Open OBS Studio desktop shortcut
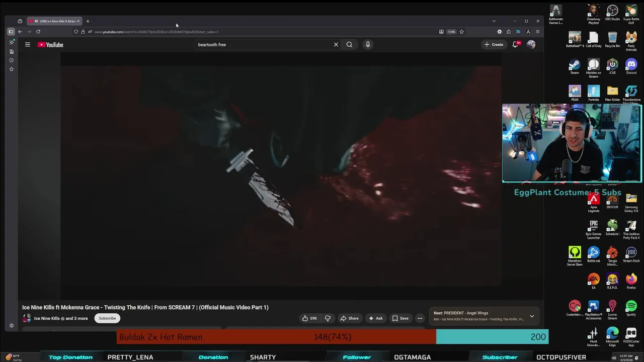This screenshot has height=362, width=644. pyautogui.click(x=612, y=13)
